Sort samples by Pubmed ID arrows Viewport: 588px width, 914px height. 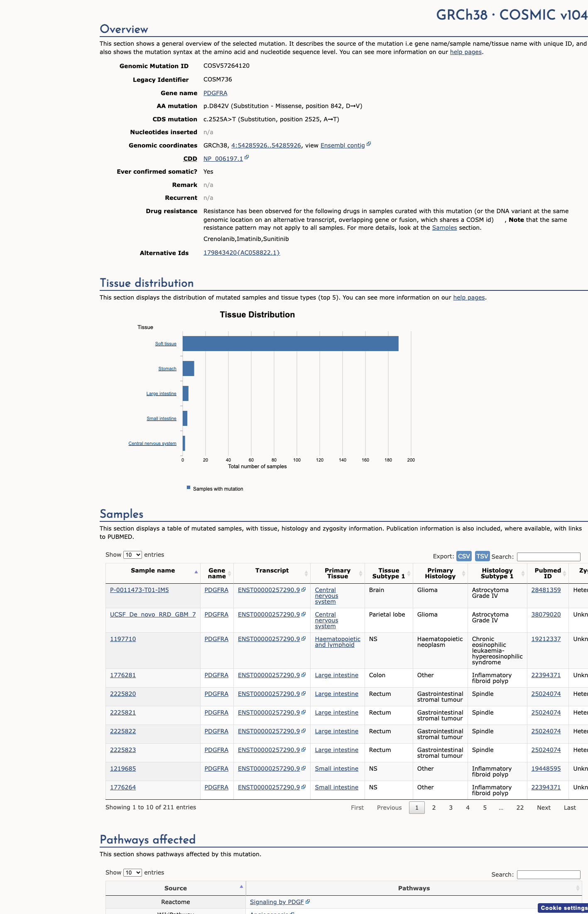(564, 573)
